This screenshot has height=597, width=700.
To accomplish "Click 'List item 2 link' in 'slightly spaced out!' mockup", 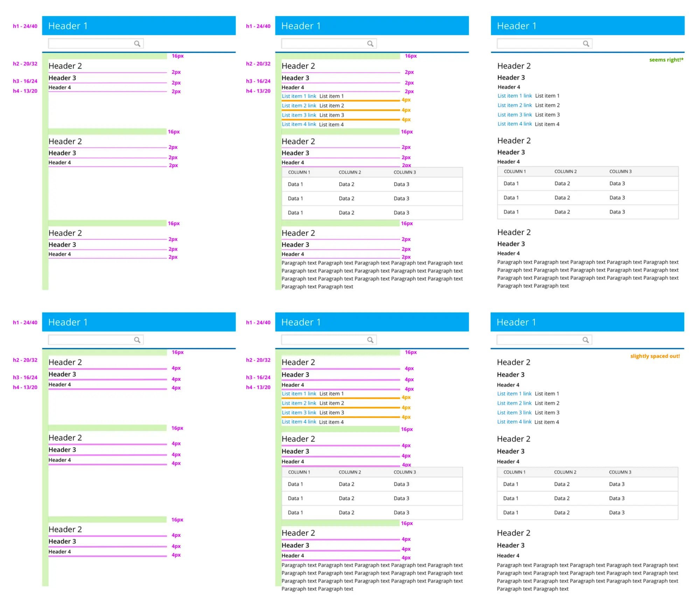I will point(514,403).
